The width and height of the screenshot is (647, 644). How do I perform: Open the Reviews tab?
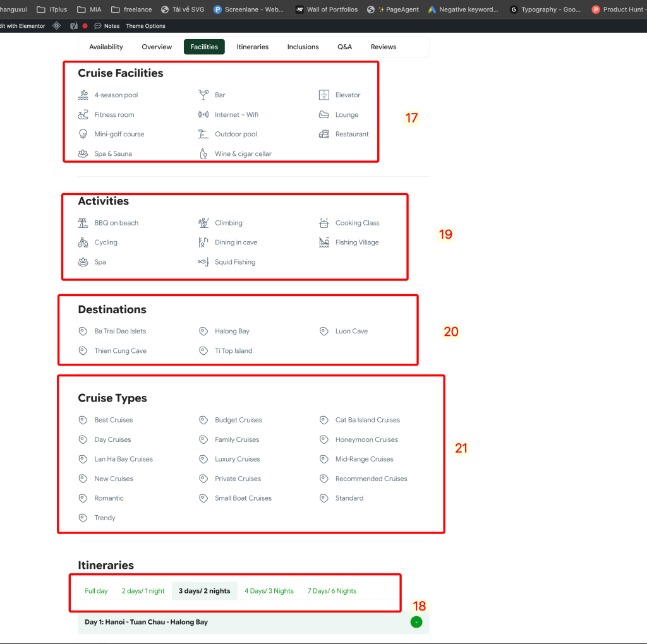tap(383, 47)
